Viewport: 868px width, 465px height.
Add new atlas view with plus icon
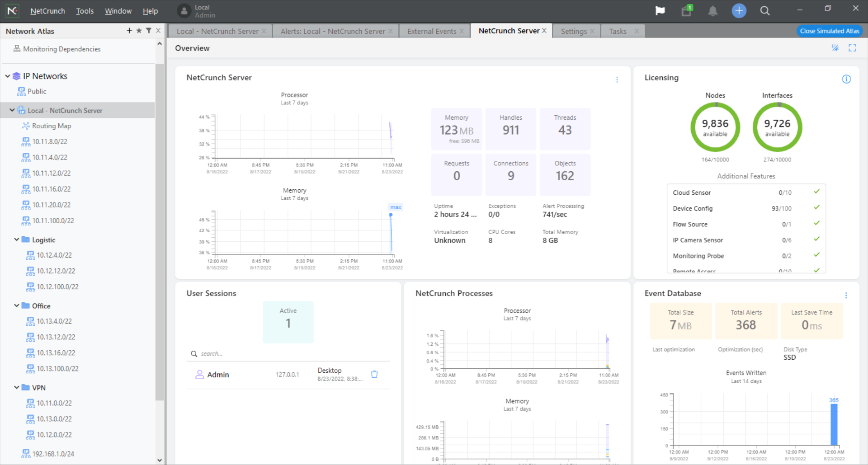click(129, 31)
